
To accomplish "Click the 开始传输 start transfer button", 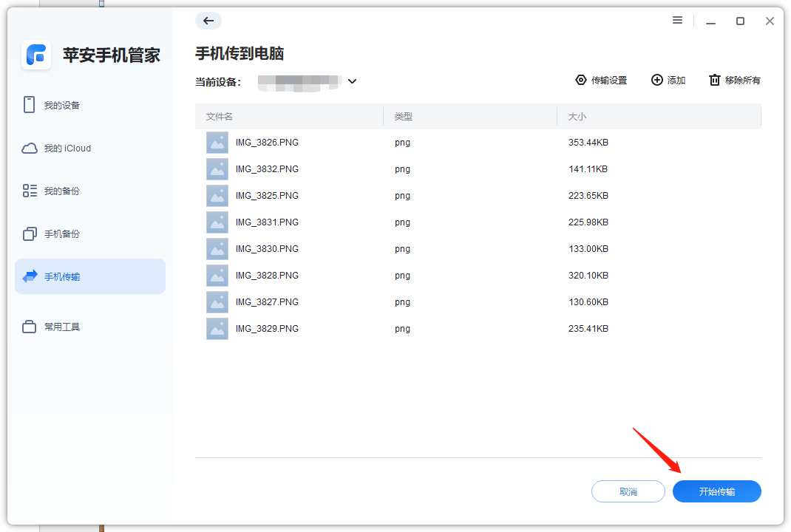I will [x=716, y=491].
